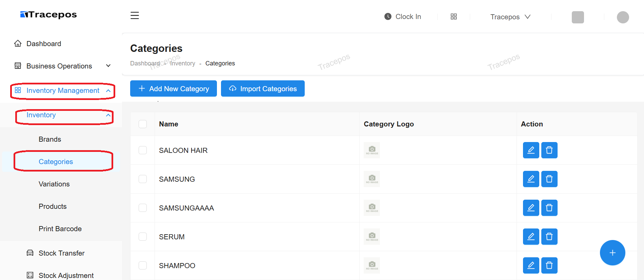
Task: Check the SHAMPOO row checkbox
Action: click(x=143, y=265)
